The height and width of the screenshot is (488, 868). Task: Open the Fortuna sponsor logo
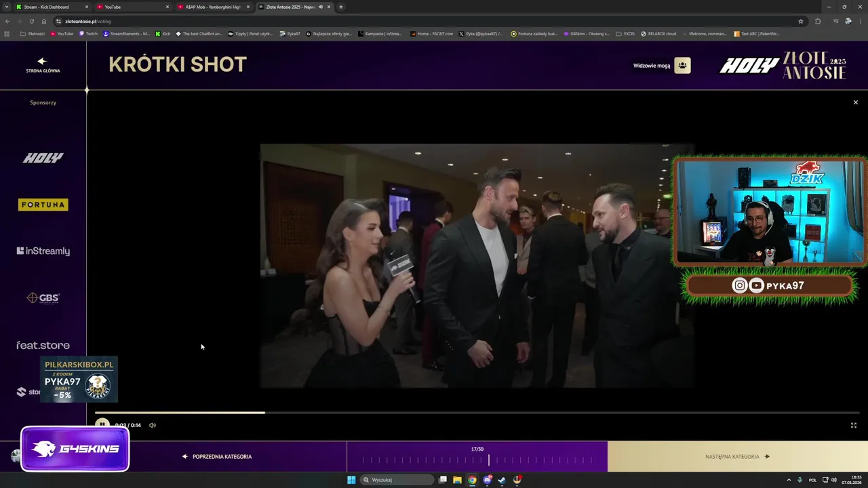tap(43, 205)
